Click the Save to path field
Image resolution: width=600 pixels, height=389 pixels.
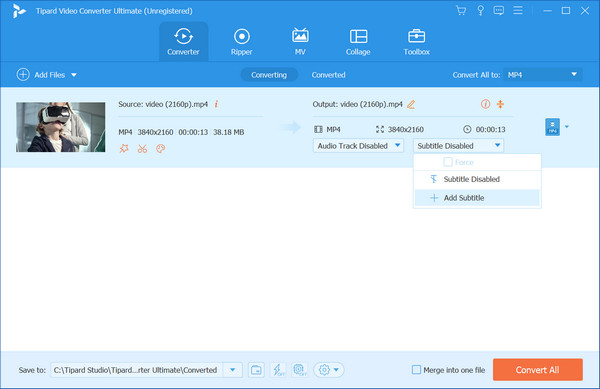point(136,370)
